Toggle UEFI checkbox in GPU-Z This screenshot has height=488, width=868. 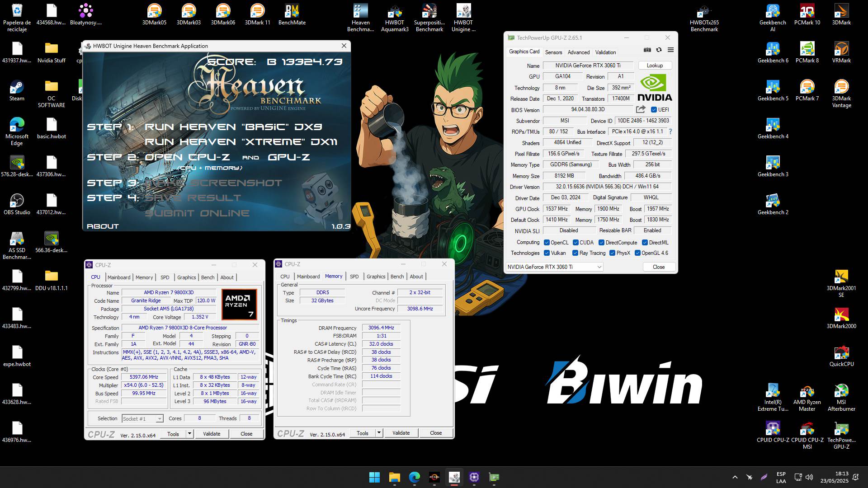654,109
